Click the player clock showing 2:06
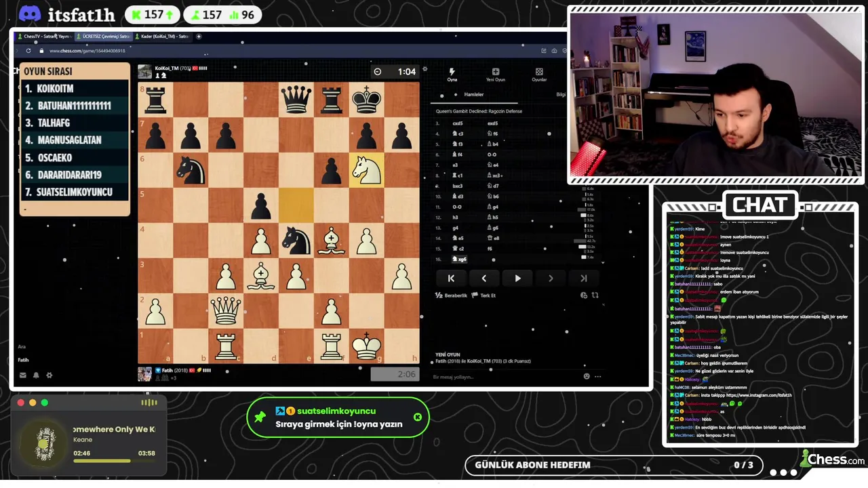Screen dimensions: 868x488 [x=395, y=374]
